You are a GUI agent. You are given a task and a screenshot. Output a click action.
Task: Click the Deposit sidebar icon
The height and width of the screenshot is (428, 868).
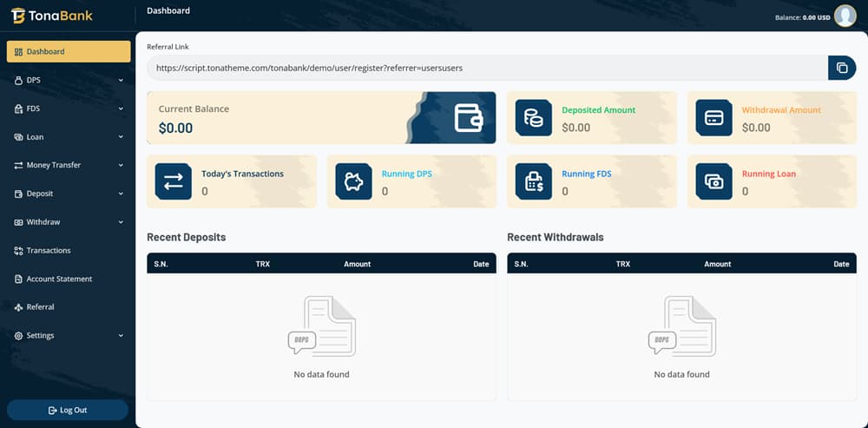tap(18, 194)
